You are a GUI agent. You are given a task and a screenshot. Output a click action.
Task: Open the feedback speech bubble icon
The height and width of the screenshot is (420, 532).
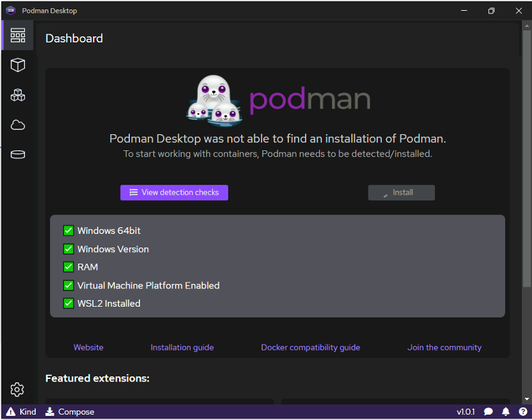coord(488,412)
